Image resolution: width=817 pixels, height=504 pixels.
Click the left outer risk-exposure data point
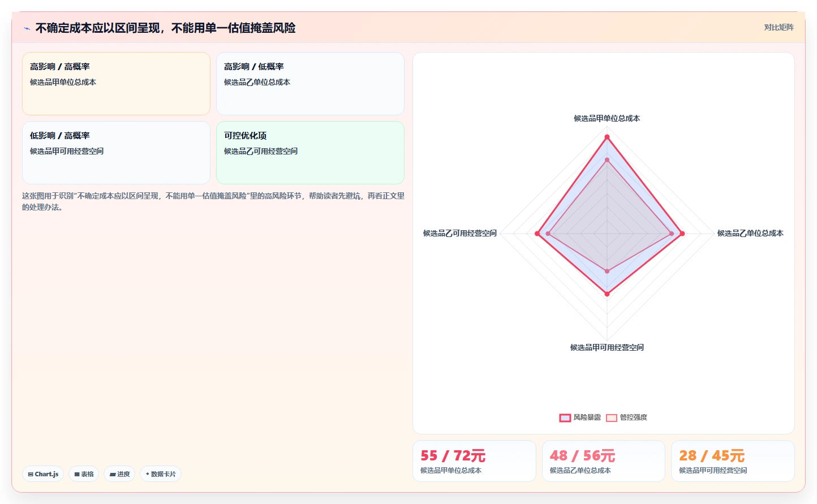click(x=537, y=234)
